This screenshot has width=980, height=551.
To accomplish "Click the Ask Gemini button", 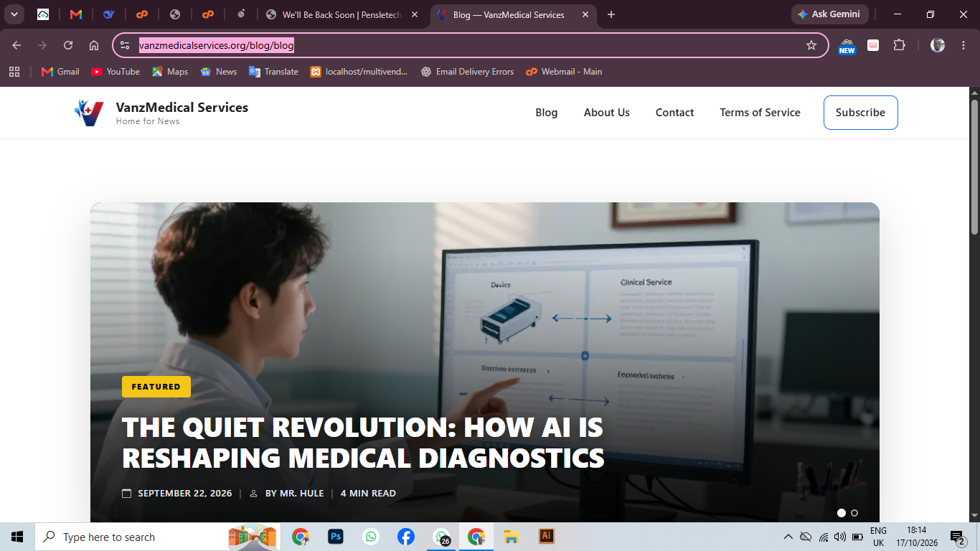I will tap(830, 14).
